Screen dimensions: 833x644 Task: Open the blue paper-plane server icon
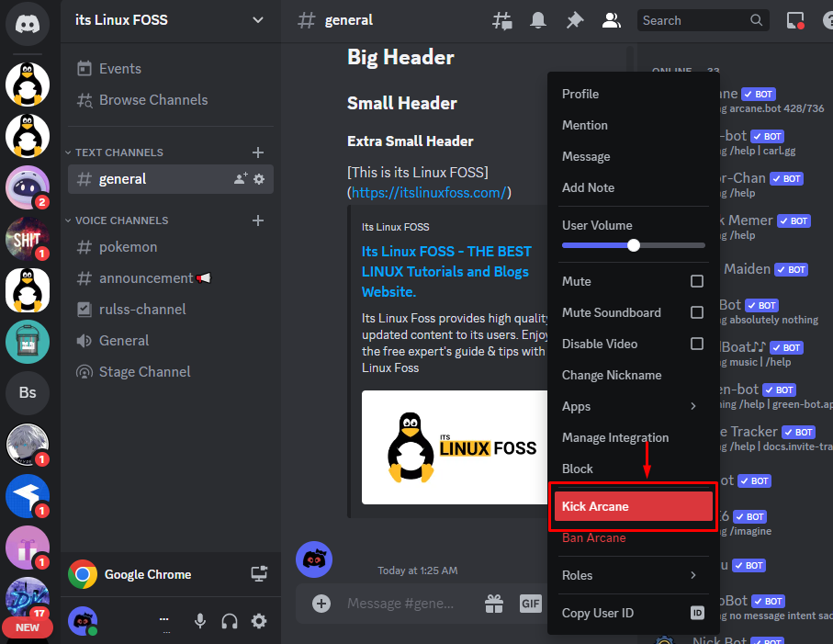point(28,496)
